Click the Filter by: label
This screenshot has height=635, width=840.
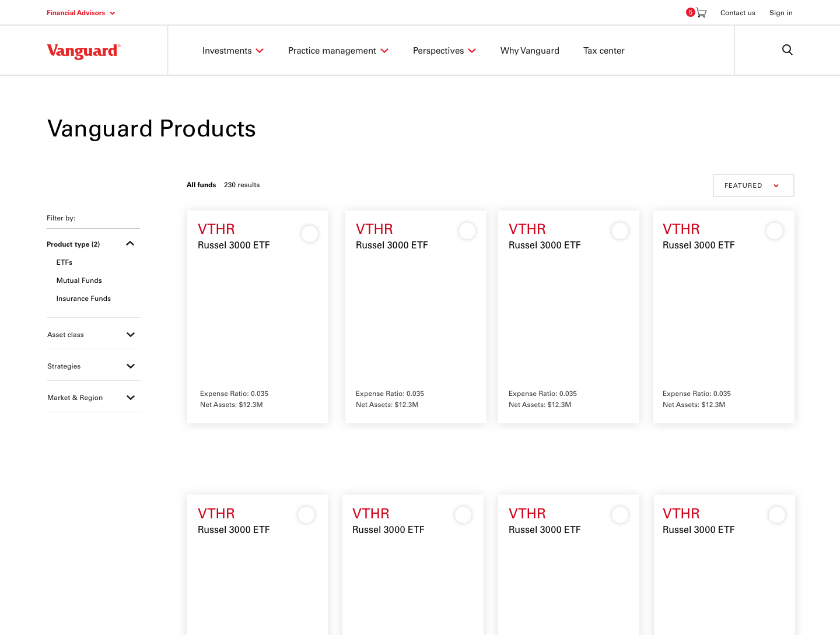pos(61,218)
